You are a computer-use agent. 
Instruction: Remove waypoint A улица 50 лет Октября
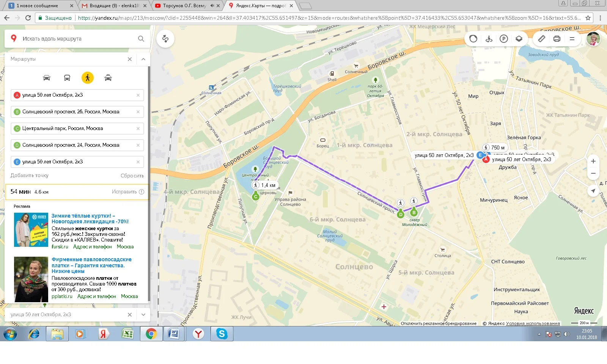(138, 95)
